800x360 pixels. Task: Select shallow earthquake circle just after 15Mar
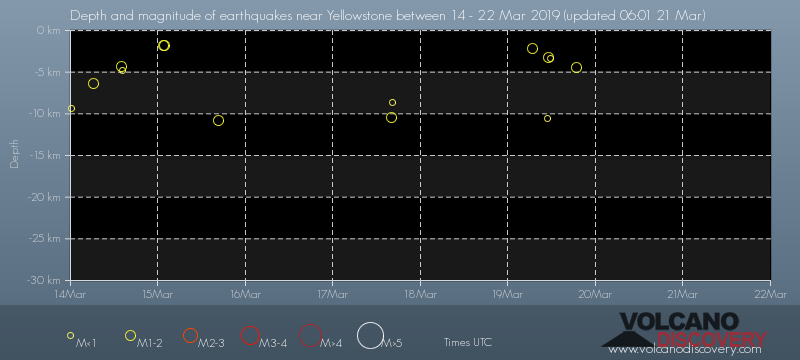click(x=164, y=45)
